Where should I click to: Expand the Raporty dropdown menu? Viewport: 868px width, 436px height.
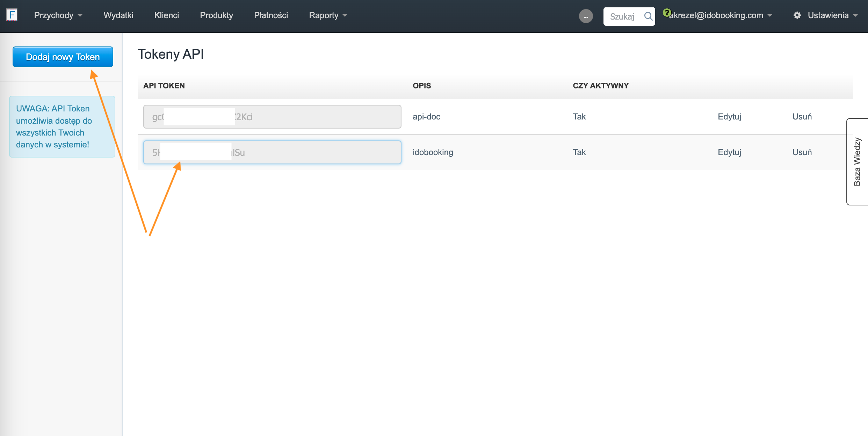tap(328, 15)
